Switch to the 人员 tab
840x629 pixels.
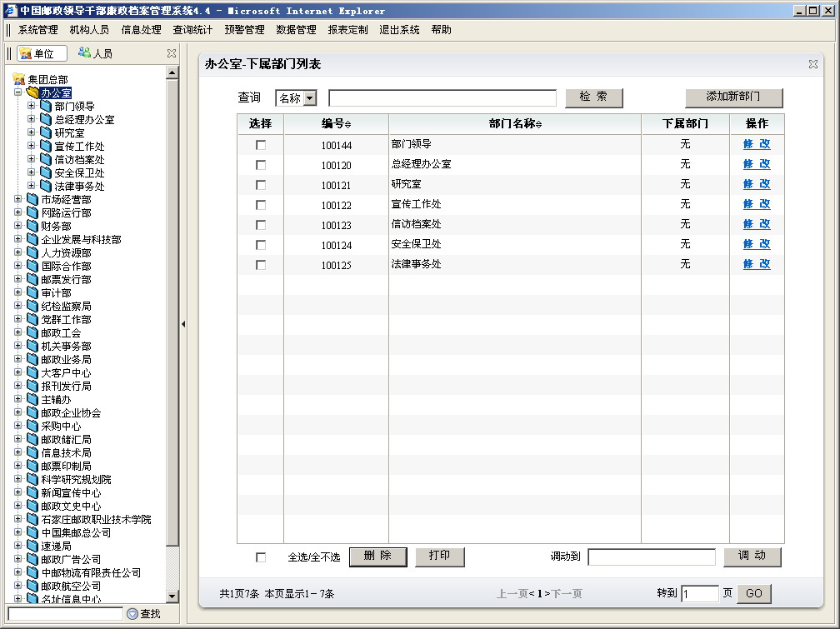(x=95, y=53)
